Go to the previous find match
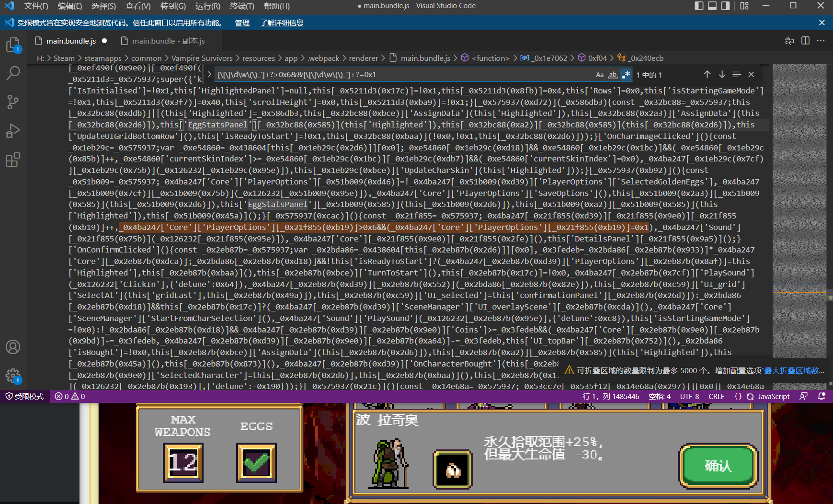The width and height of the screenshot is (833, 504). [707, 74]
